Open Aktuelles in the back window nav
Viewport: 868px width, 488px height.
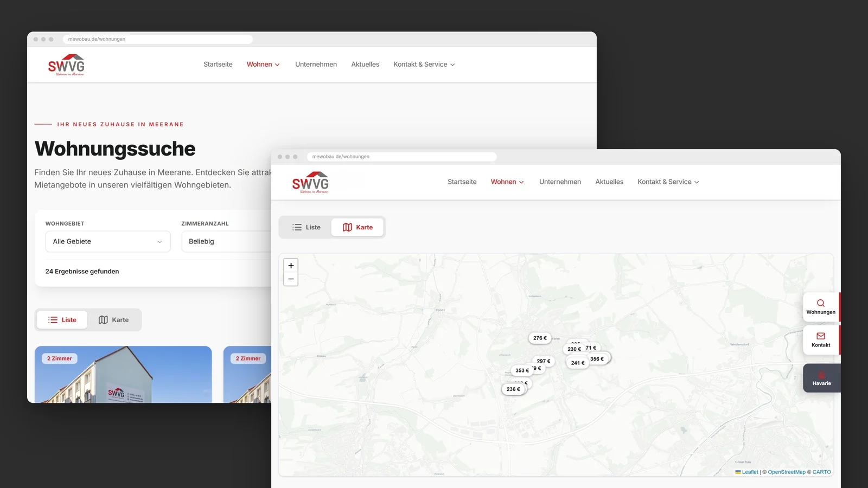pos(365,65)
